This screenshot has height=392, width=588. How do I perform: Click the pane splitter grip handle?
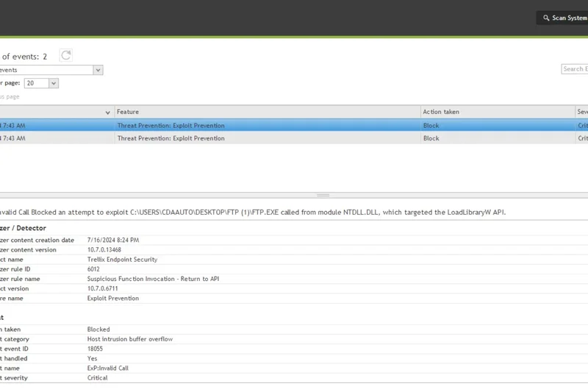click(x=323, y=195)
